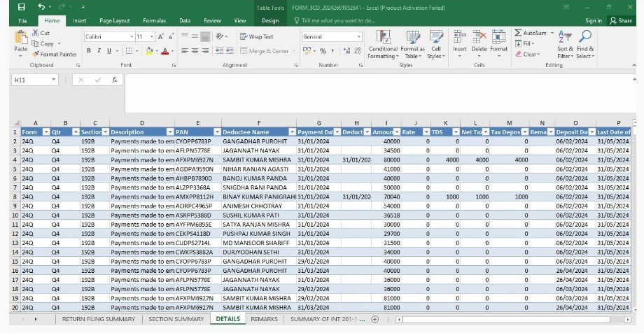The height and width of the screenshot is (333, 644).
Task: Open Conditional Formatting options
Action: point(383,43)
